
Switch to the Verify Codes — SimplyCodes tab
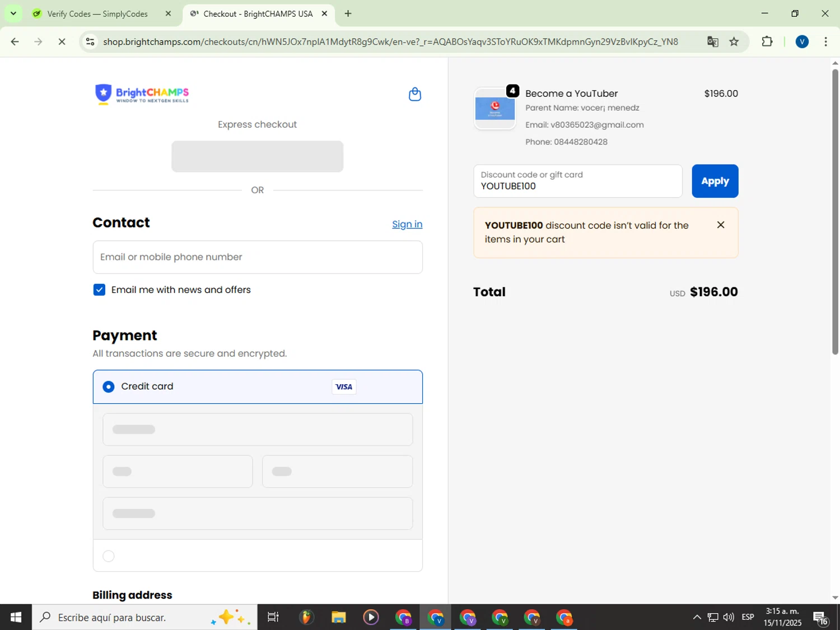[x=97, y=13]
